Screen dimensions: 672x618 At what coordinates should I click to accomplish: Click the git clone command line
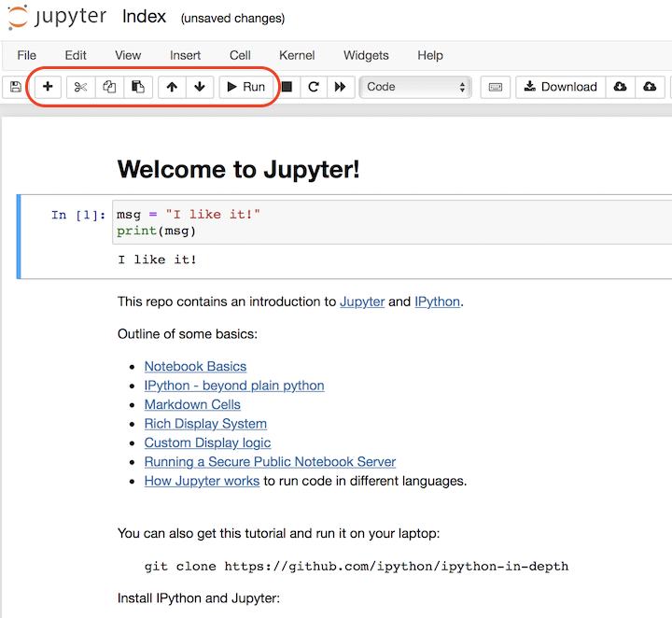pos(357,567)
